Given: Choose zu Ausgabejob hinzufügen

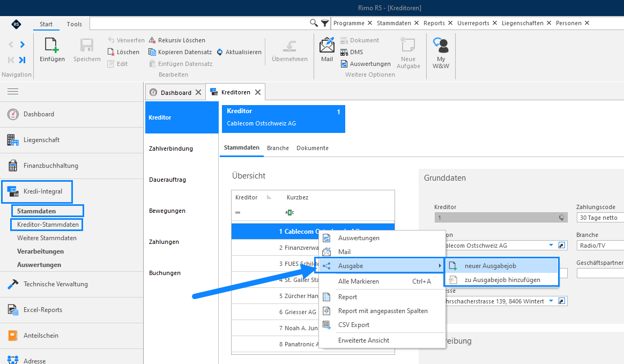Looking at the screenshot, I should tap(502, 280).
